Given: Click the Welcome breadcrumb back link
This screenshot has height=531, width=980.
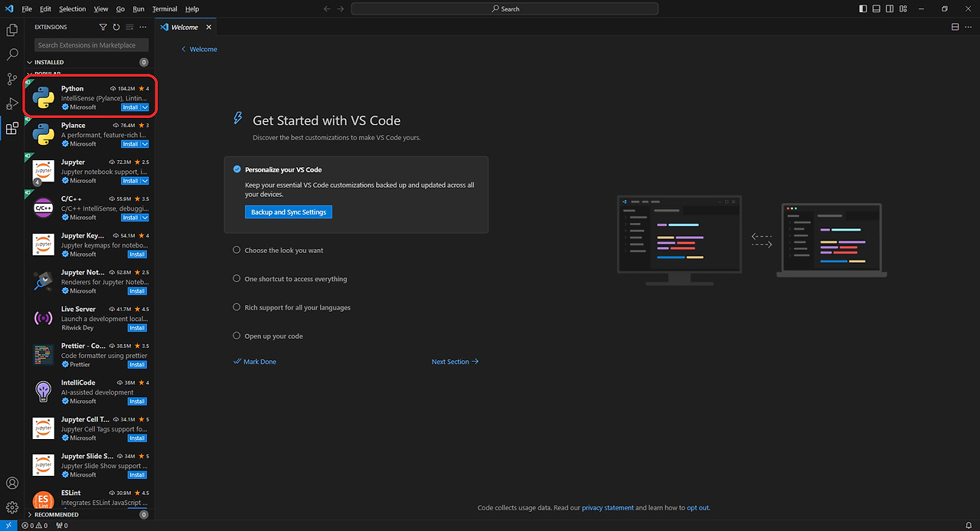Looking at the screenshot, I should pyautogui.click(x=199, y=49).
